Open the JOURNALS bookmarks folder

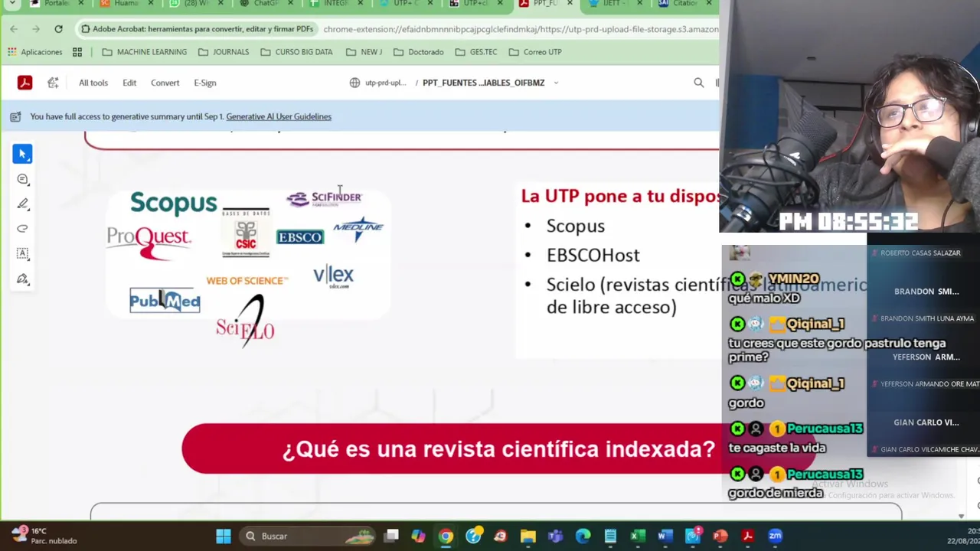tap(223, 52)
